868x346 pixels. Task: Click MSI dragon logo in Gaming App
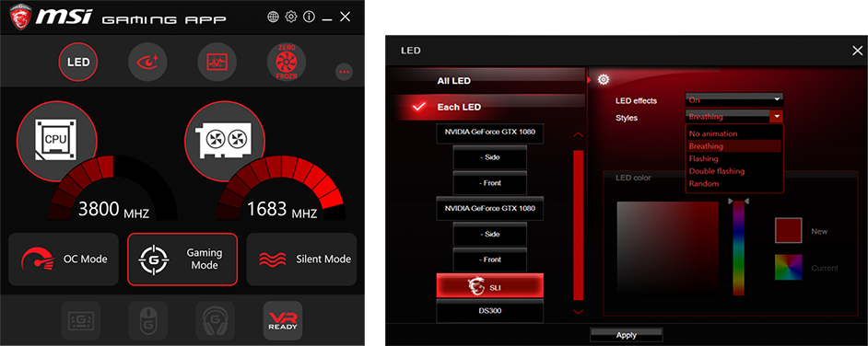pyautogui.click(x=21, y=17)
